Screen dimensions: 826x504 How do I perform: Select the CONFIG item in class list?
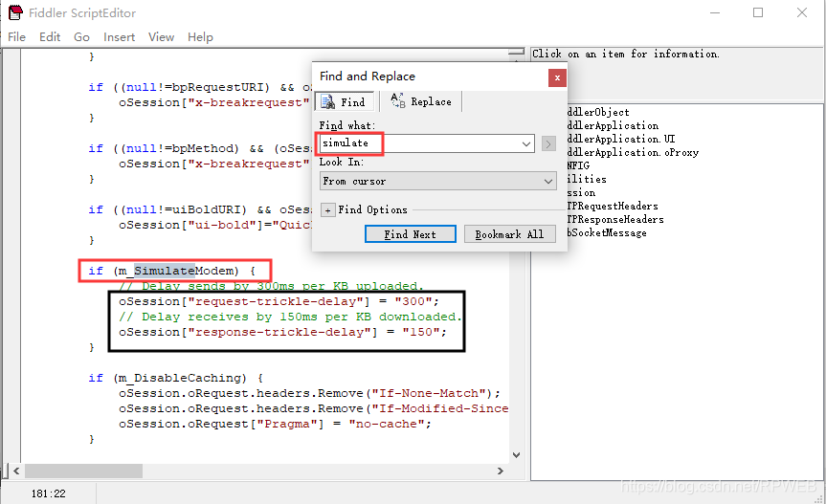pos(578,165)
